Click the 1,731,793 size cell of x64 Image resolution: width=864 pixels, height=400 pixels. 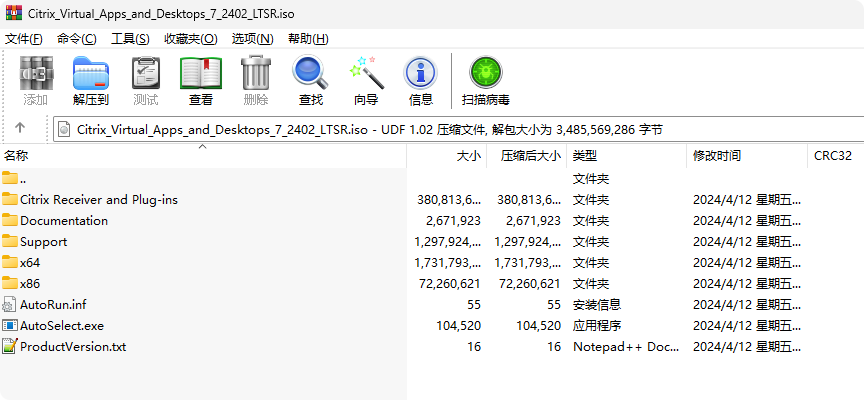point(447,262)
